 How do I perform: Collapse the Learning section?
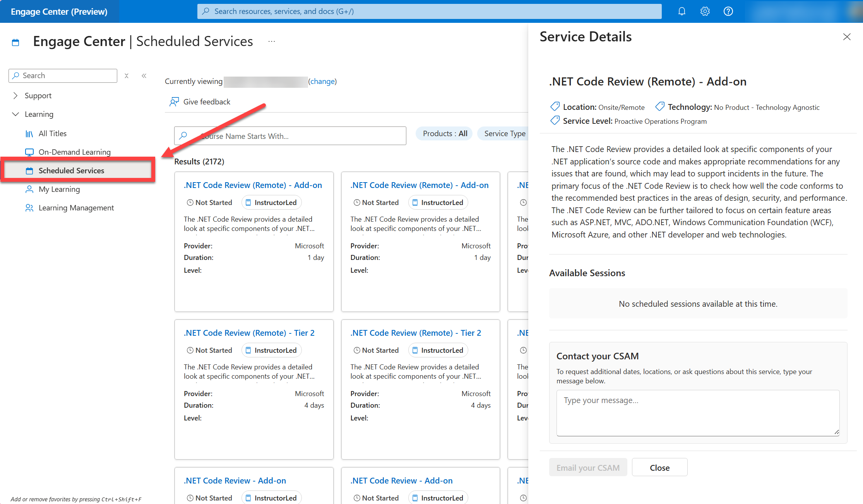pyautogui.click(x=15, y=114)
